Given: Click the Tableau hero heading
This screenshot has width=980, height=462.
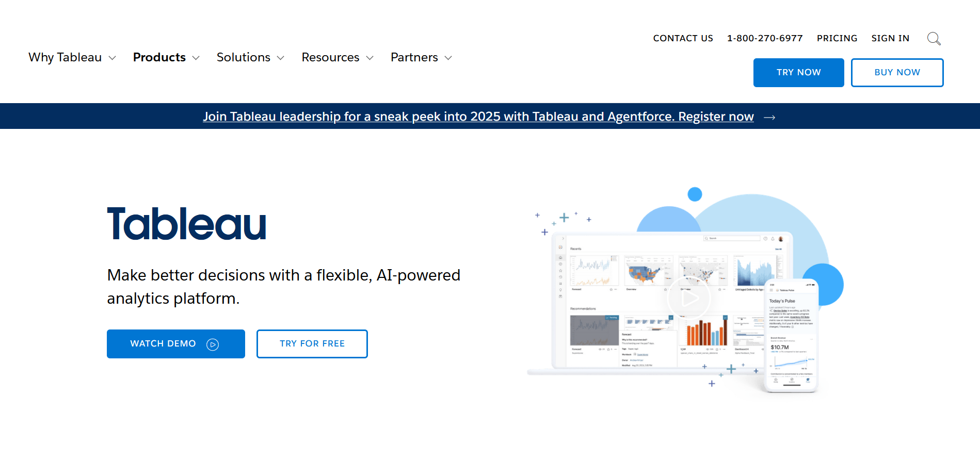Looking at the screenshot, I should [x=186, y=224].
